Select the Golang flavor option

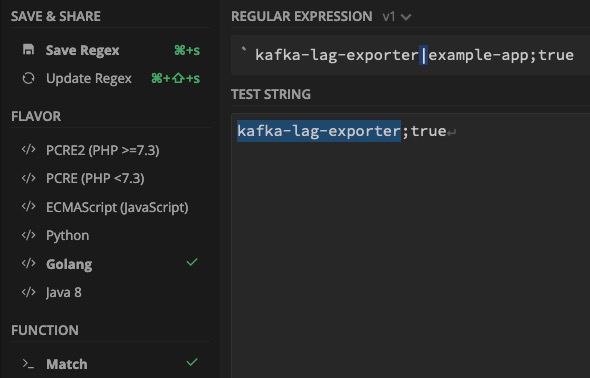tap(109, 264)
